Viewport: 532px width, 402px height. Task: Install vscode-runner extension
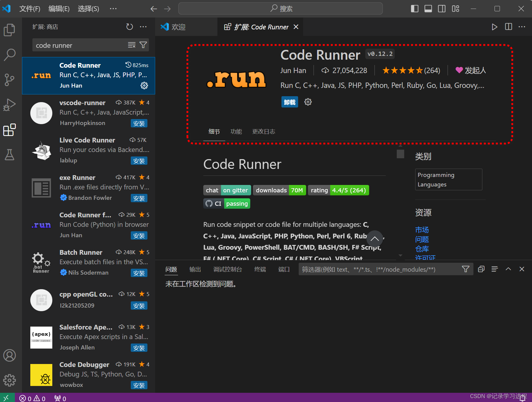pos(139,124)
